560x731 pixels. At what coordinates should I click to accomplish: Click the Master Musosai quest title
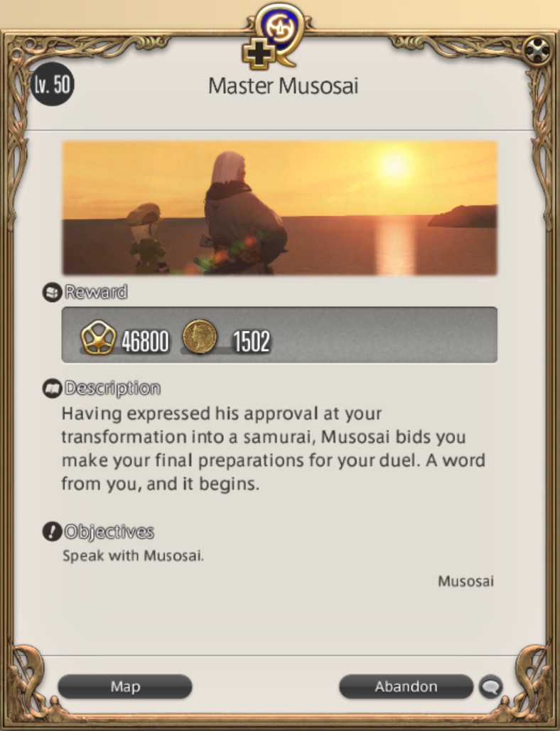[283, 86]
